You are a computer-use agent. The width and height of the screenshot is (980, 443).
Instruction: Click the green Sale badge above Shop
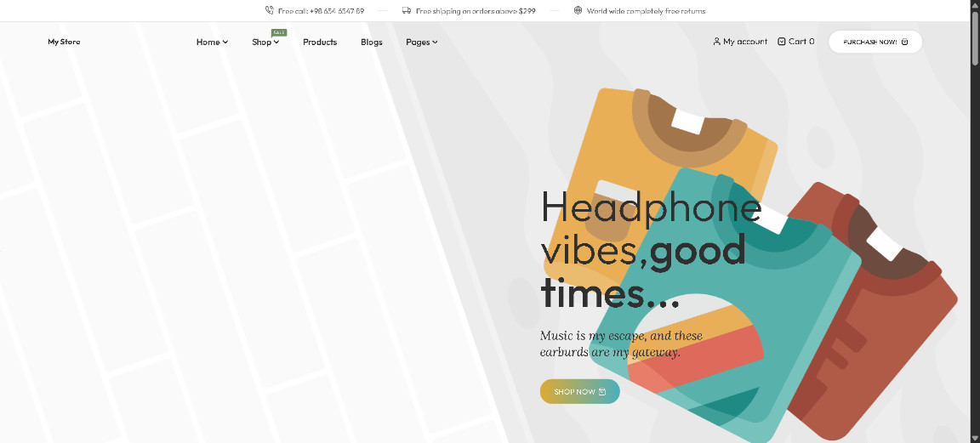coord(279,32)
